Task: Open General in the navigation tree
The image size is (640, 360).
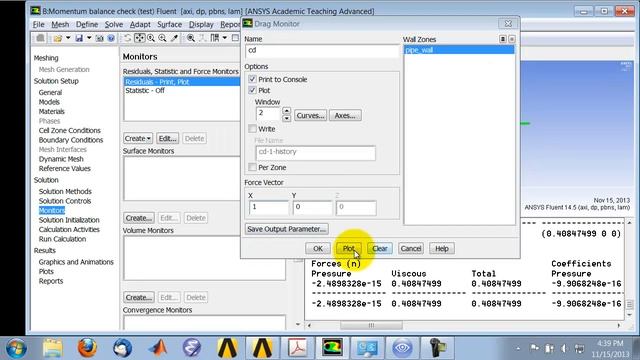Action: 50,92
